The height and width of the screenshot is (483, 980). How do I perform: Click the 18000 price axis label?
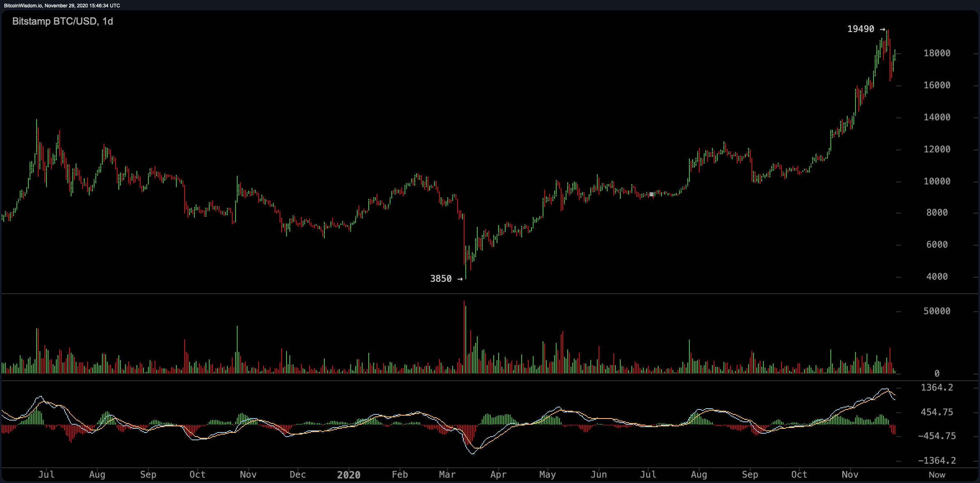937,53
